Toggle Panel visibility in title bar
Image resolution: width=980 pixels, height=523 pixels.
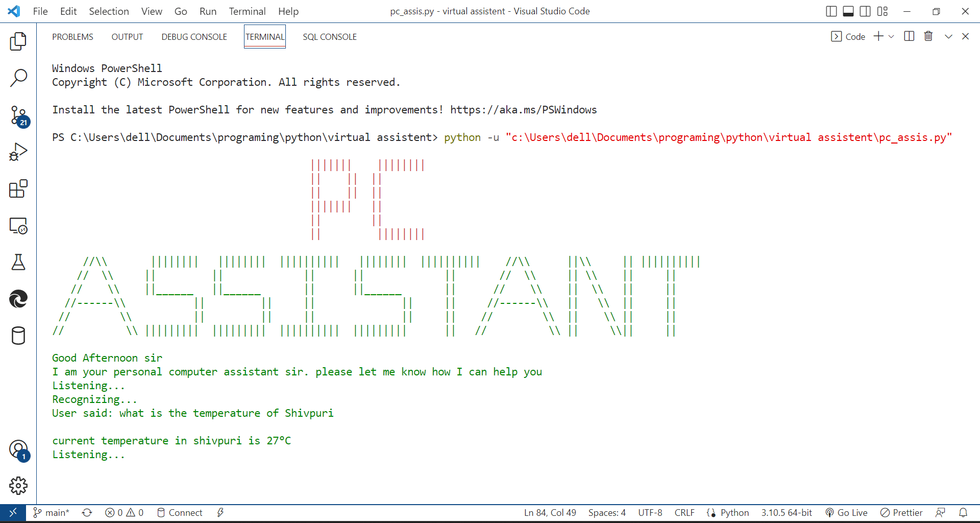pos(848,11)
